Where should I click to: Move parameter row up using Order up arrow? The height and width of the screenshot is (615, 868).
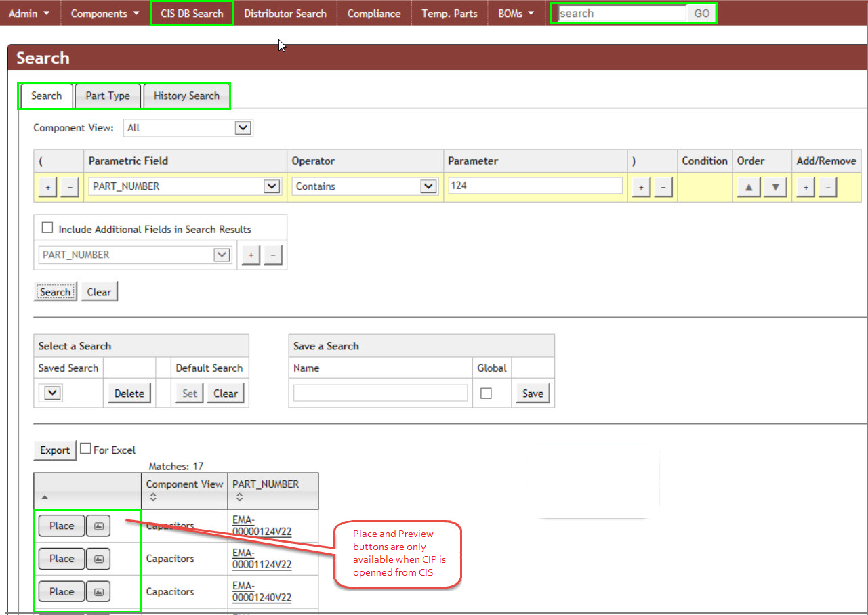point(748,186)
